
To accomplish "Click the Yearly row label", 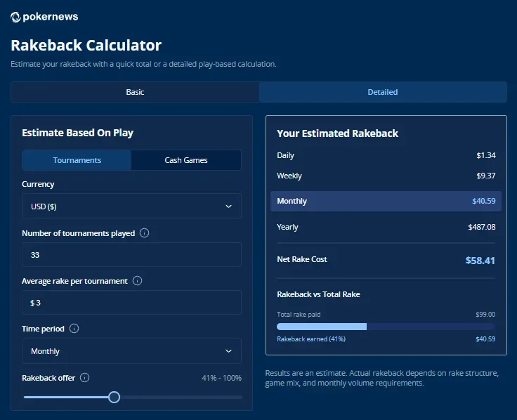I will 287,227.
